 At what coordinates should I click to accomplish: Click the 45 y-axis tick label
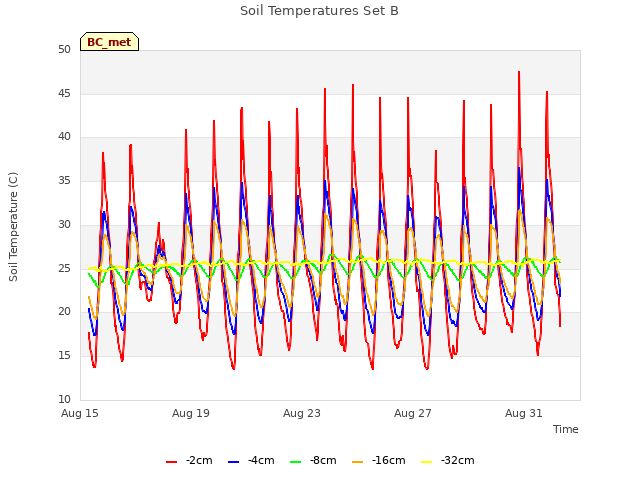point(64,93)
